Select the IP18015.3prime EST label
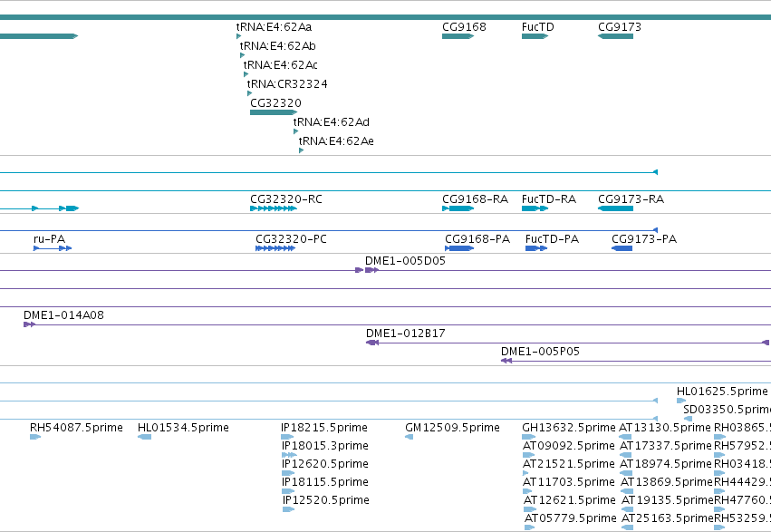 pyautogui.click(x=325, y=446)
